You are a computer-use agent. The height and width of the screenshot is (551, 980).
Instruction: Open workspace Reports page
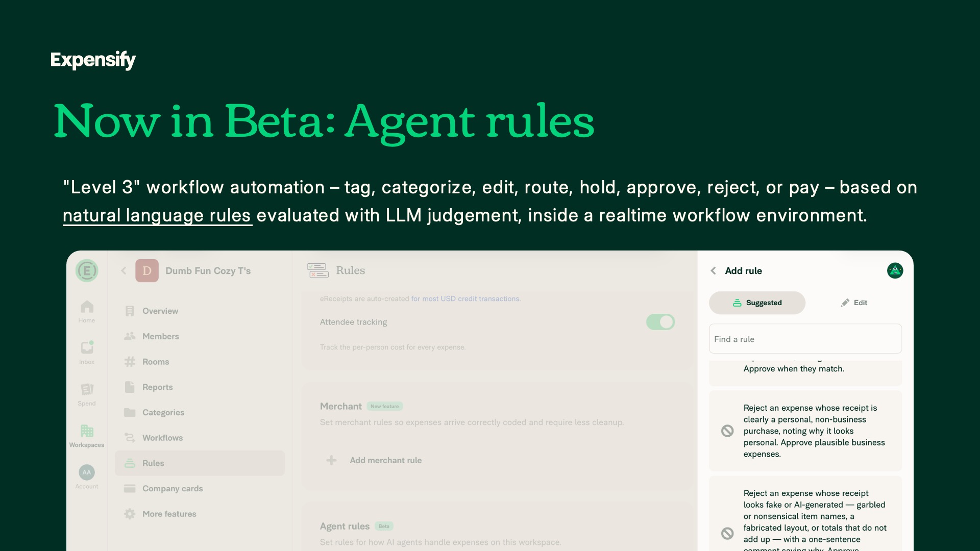[200, 387]
